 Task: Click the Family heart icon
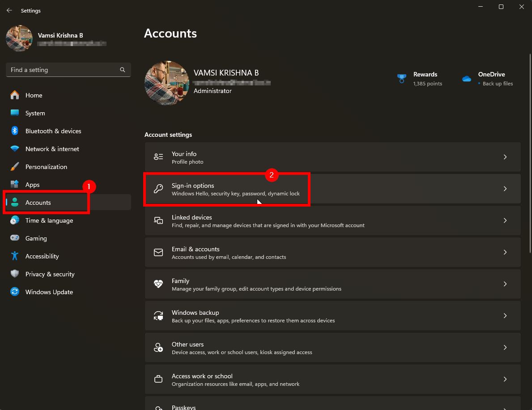(x=158, y=284)
